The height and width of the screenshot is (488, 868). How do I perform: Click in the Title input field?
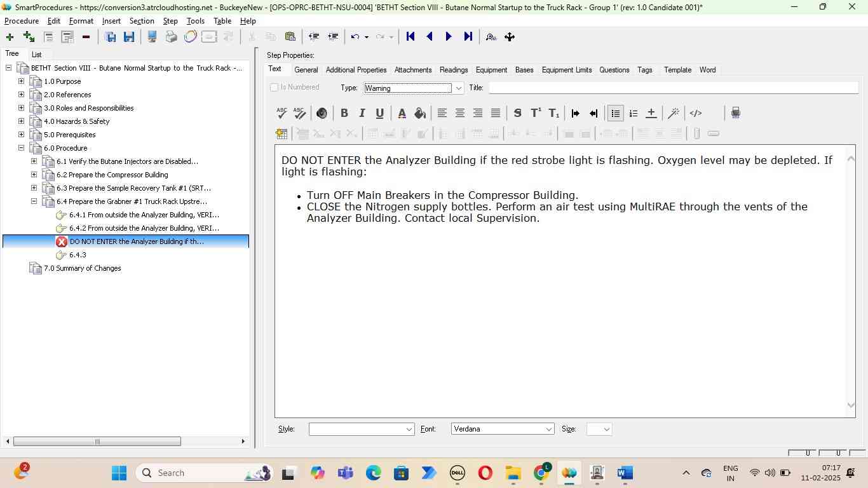click(x=673, y=88)
